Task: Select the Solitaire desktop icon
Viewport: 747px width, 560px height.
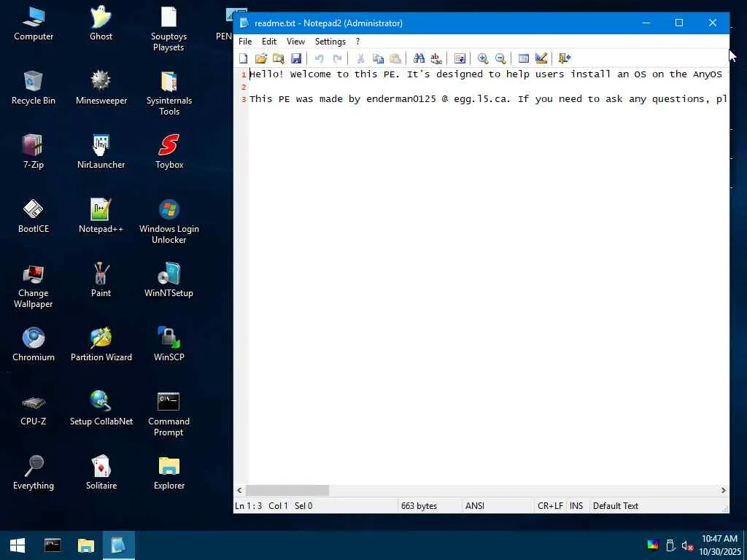Action: pos(101,472)
